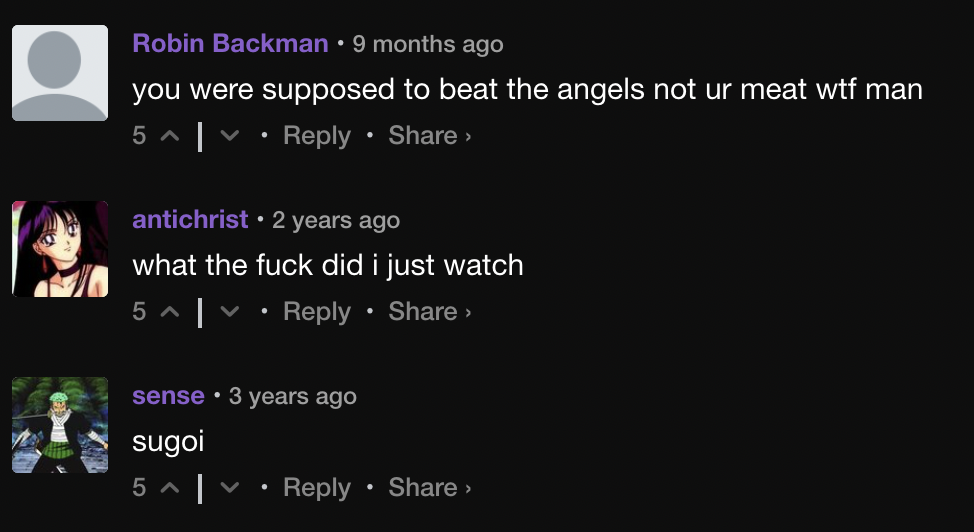The height and width of the screenshot is (532, 974).
Task: Downvote antichrist's comment
Action: [230, 312]
